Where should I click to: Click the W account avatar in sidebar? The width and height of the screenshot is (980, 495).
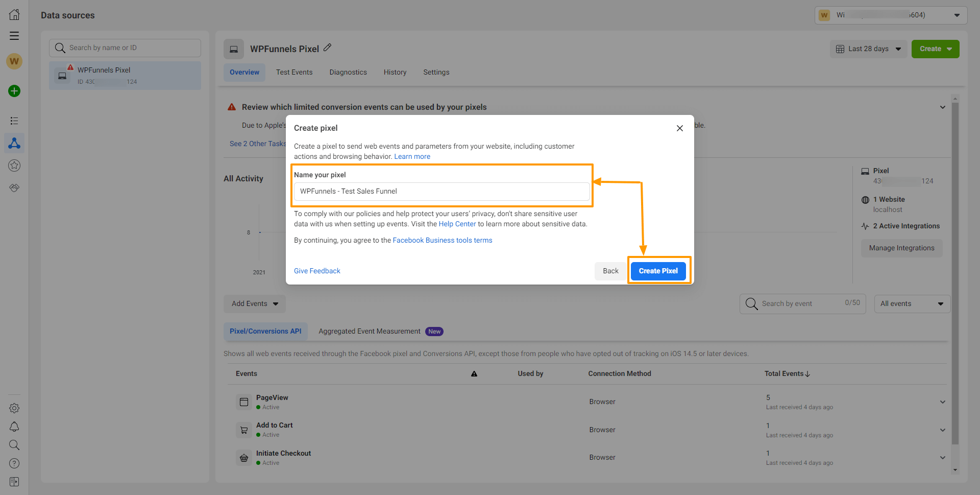14,61
